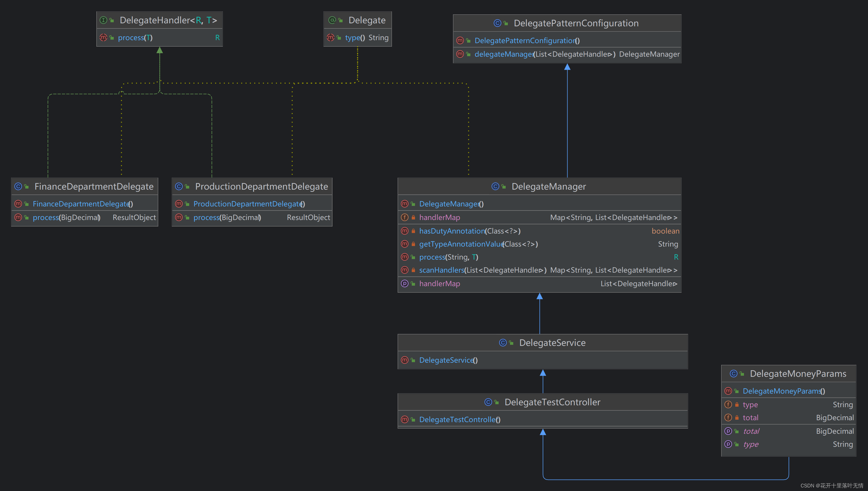Click the method icon next to type() String

tap(331, 38)
